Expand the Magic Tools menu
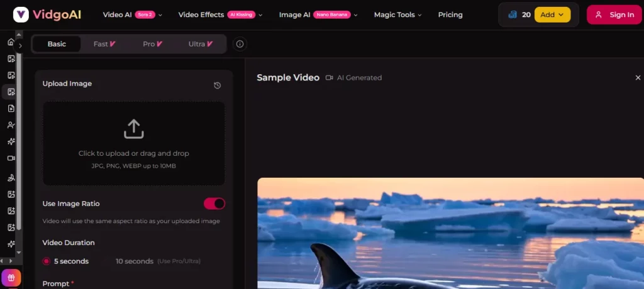Screen dimensions: 644x289 click(397, 15)
